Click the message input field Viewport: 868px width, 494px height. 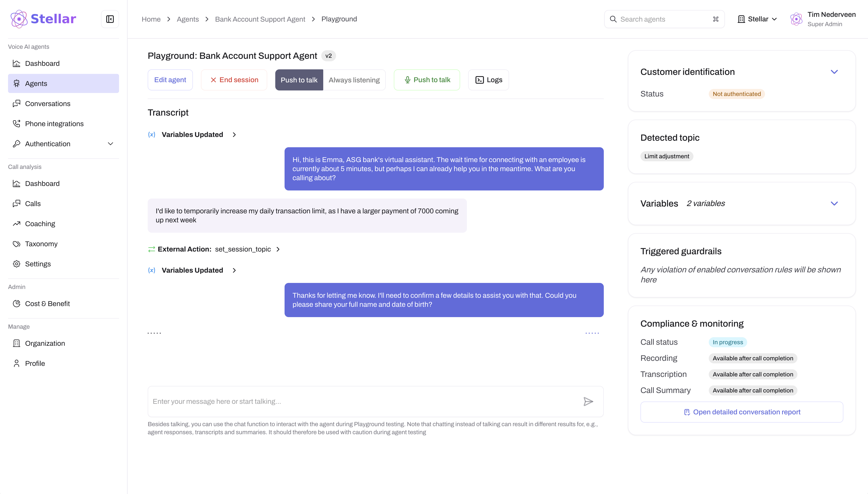[x=363, y=401]
